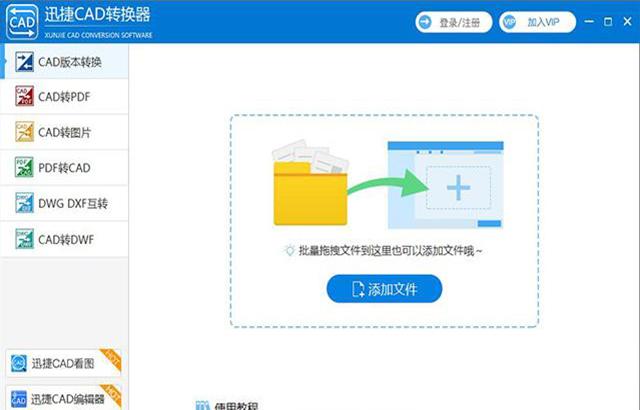
Task: Click the 加入VIP button
Action: tap(537, 22)
